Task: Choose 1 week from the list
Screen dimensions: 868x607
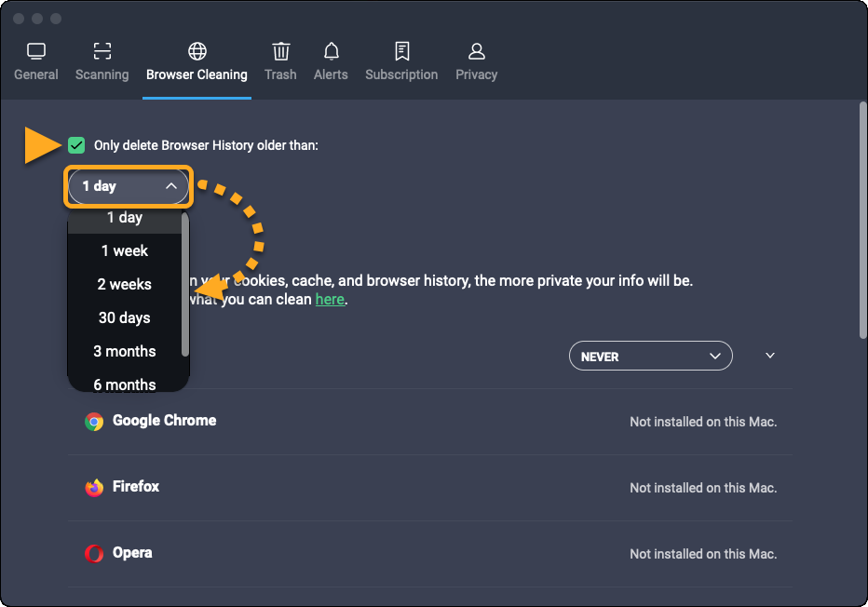Action: 125,250
